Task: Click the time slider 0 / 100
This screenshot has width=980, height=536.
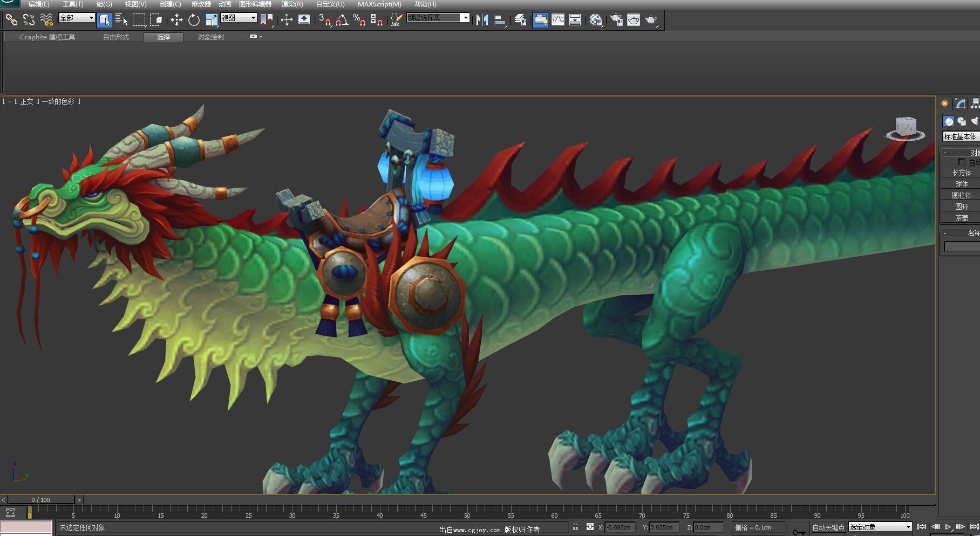Action: pos(41,500)
